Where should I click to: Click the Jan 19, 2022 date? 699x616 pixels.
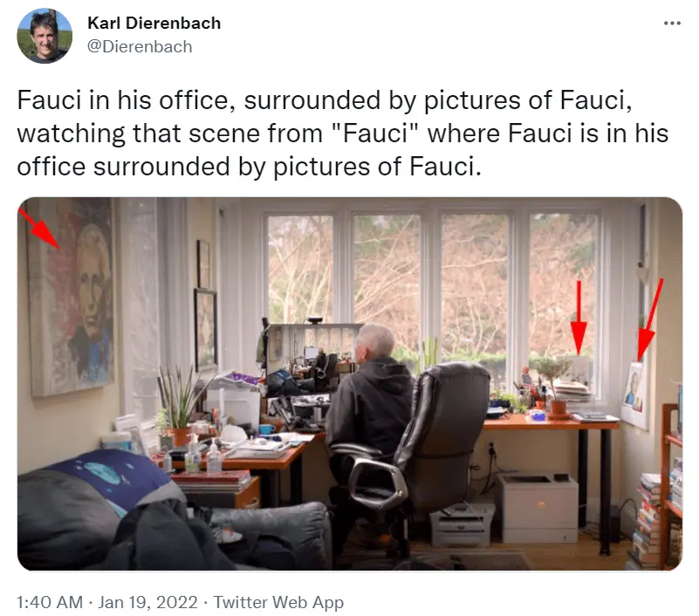tap(147, 602)
